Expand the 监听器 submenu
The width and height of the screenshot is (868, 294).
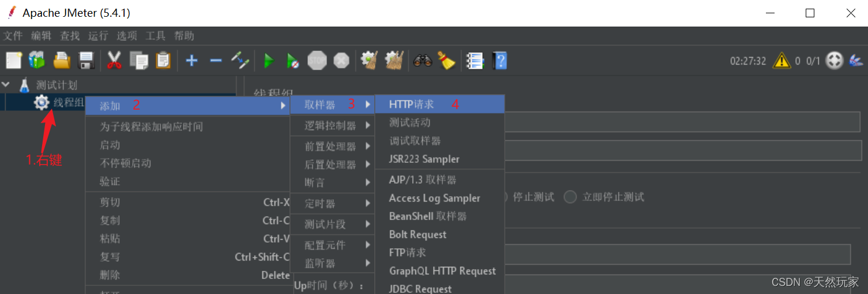click(332, 263)
